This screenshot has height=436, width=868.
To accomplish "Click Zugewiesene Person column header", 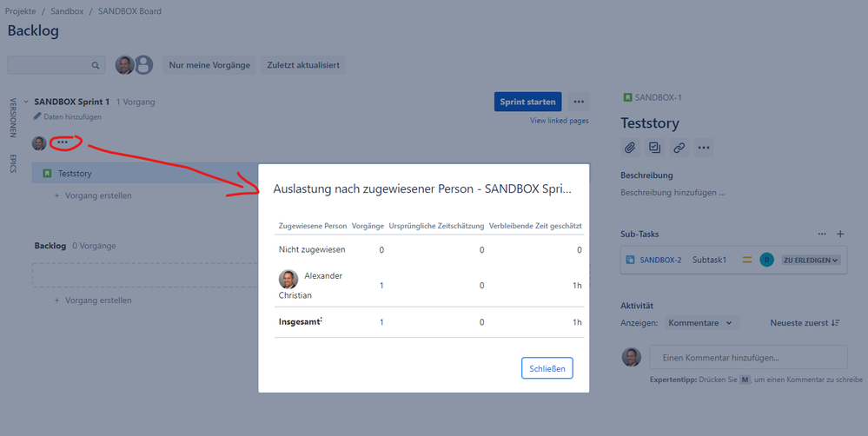I will [313, 226].
